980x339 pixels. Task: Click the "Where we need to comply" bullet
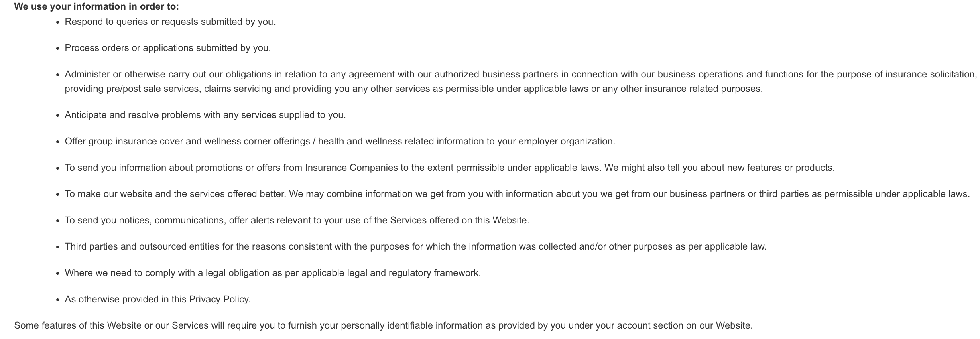click(273, 273)
